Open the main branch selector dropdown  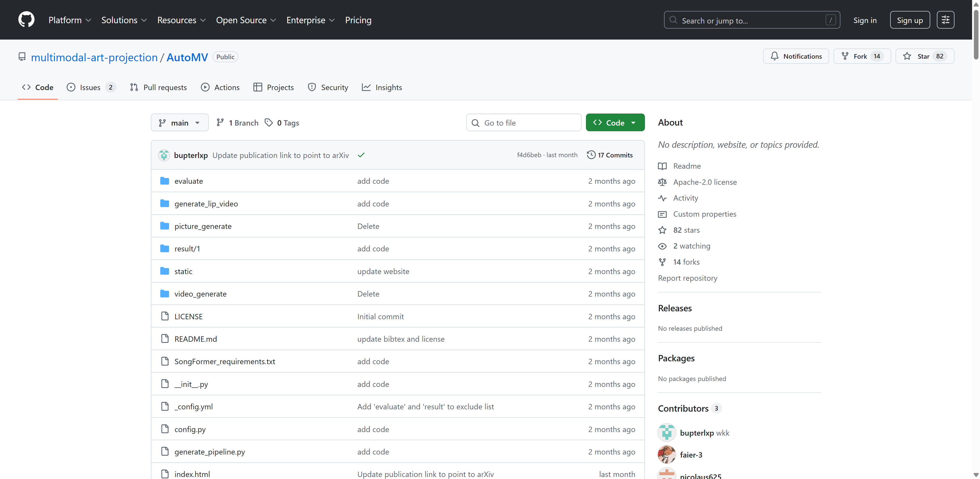[x=180, y=122]
